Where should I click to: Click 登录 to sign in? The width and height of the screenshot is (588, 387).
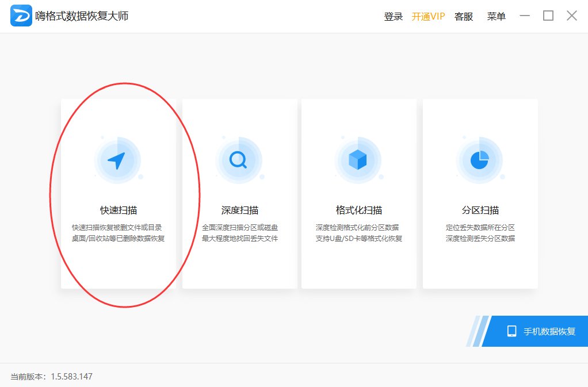(393, 16)
